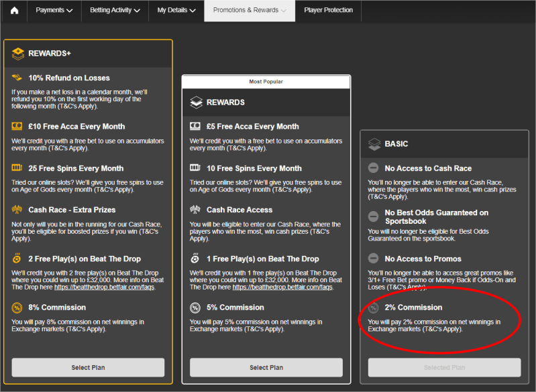This screenshot has height=392, width=536.
Task: Click the 10% Refund on Losses icon
Action: tap(17, 78)
